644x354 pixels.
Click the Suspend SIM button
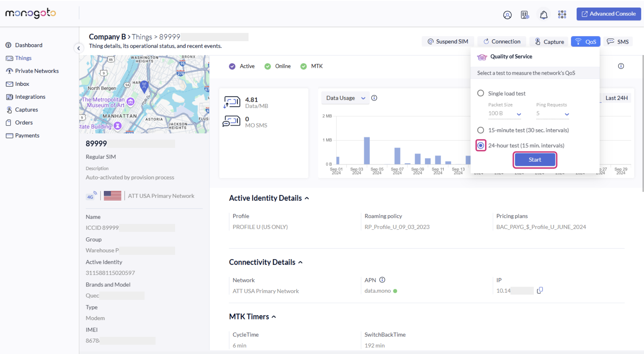click(x=448, y=42)
